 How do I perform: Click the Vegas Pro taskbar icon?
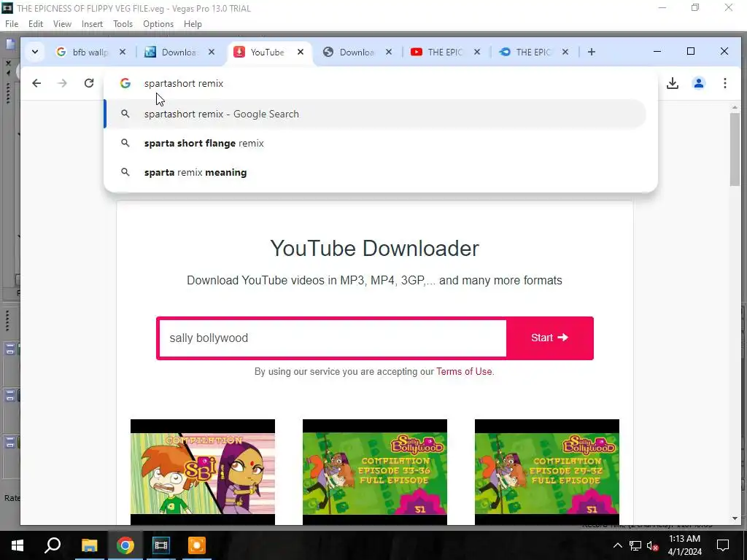[x=161, y=545]
